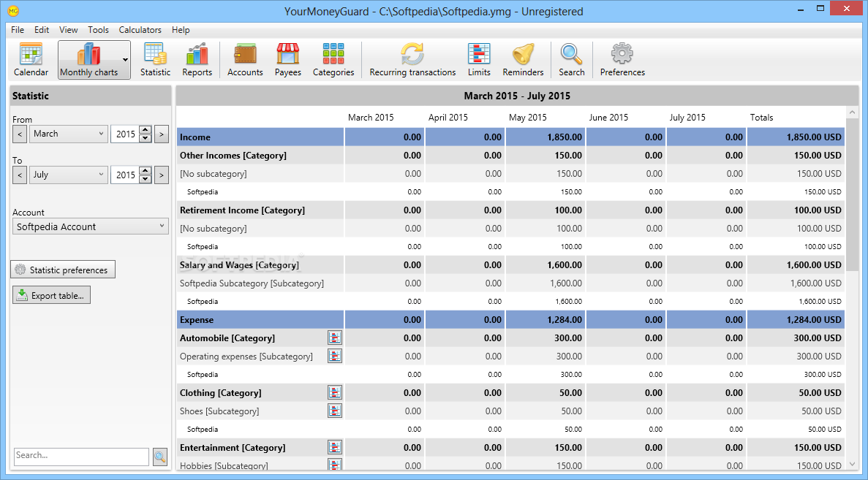Click the Statistic preferences button

click(63, 270)
